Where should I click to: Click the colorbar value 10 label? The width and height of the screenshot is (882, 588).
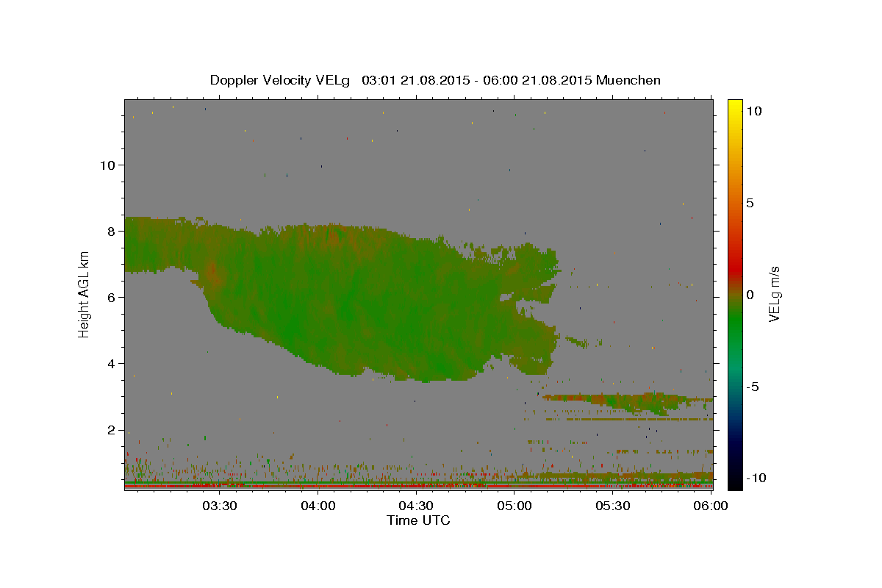753,110
